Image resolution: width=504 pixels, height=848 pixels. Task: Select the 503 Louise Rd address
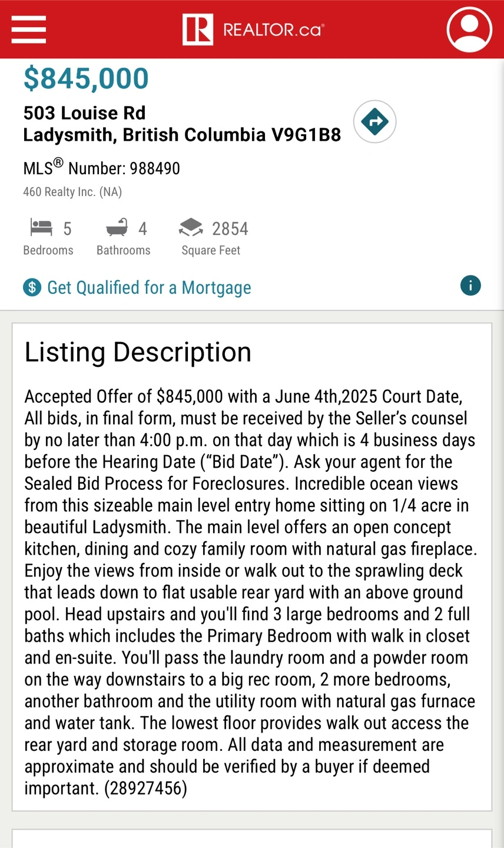[84, 112]
